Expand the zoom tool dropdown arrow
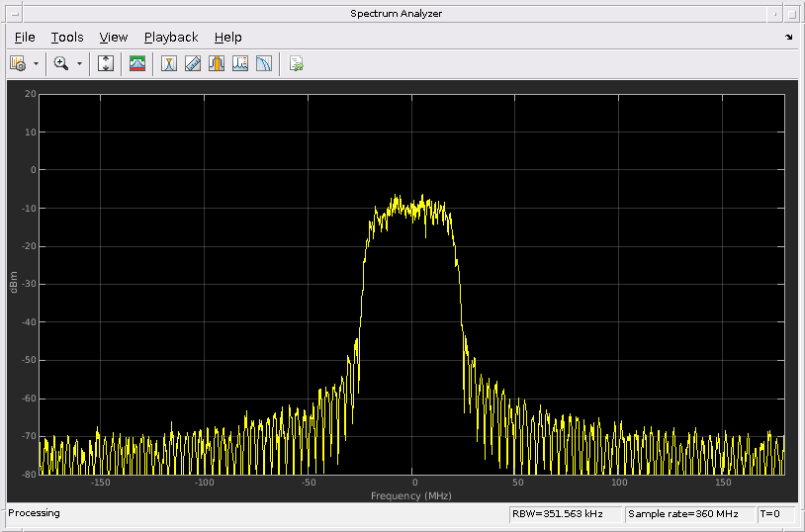805x532 pixels. pyautogui.click(x=80, y=63)
